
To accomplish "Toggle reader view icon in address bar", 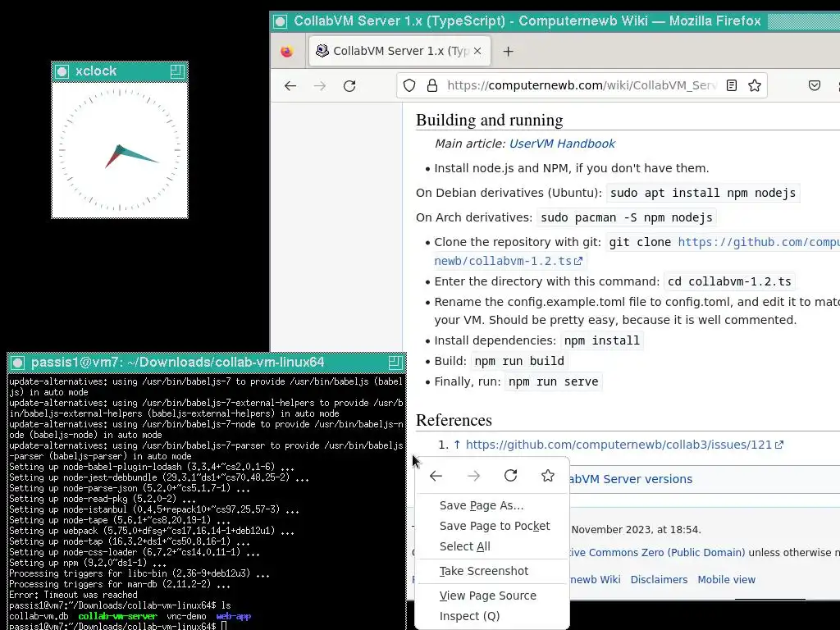I will click(x=732, y=85).
